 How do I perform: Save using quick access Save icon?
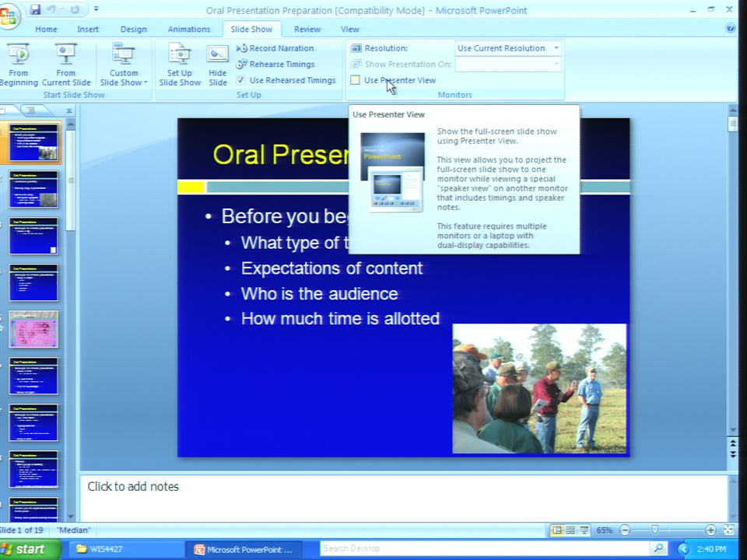pos(35,9)
